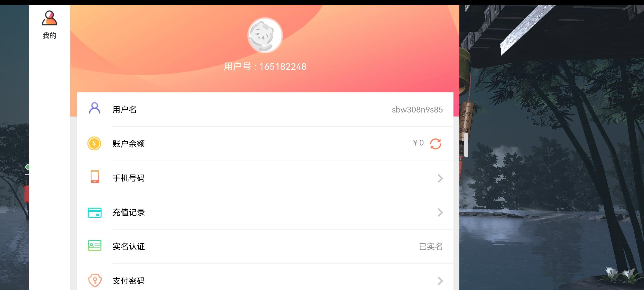Open the 我的 profile tab icon

click(x=49, y=18)
